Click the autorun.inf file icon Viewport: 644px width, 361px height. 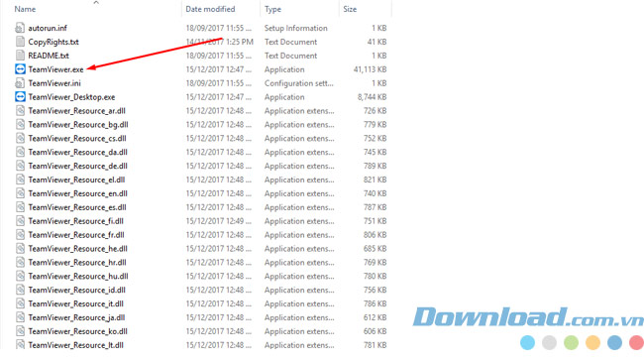(x=20, y=28)
